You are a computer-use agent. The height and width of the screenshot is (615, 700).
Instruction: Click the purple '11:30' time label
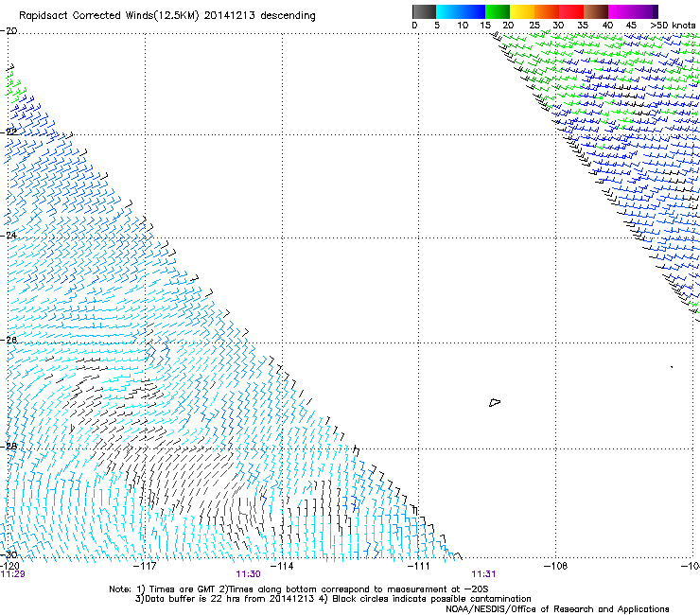[x=248, y=574]
